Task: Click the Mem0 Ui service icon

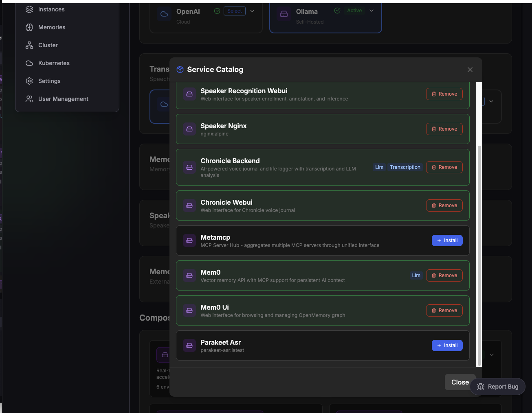Action: pyautogui.click(x=189, y=310)
